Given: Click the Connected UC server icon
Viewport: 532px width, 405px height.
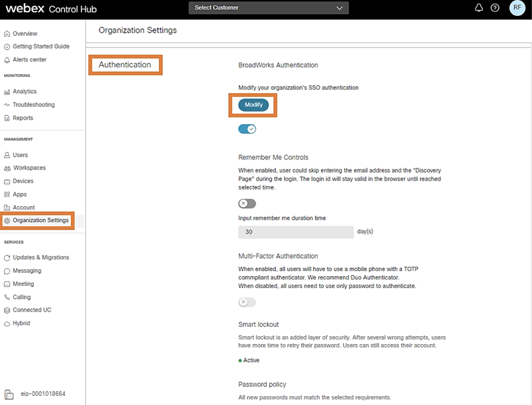Looking at the screenshot, I should (7, 311).
